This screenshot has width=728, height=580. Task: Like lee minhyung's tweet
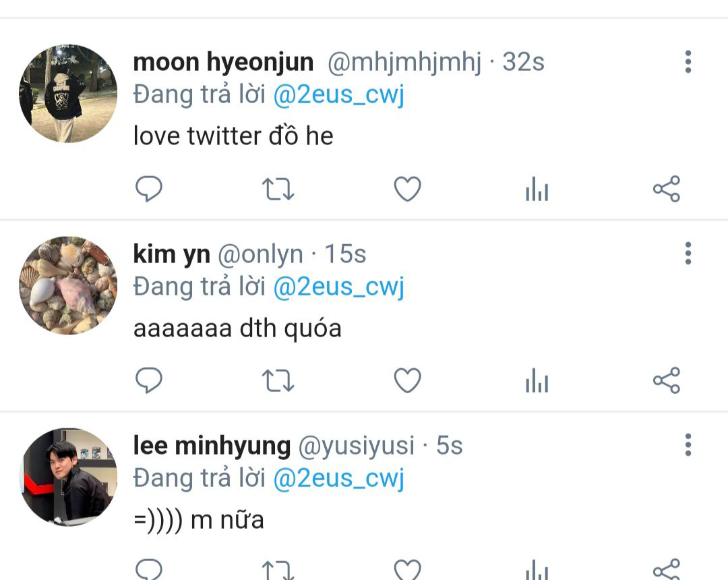(x=407, y=570)
